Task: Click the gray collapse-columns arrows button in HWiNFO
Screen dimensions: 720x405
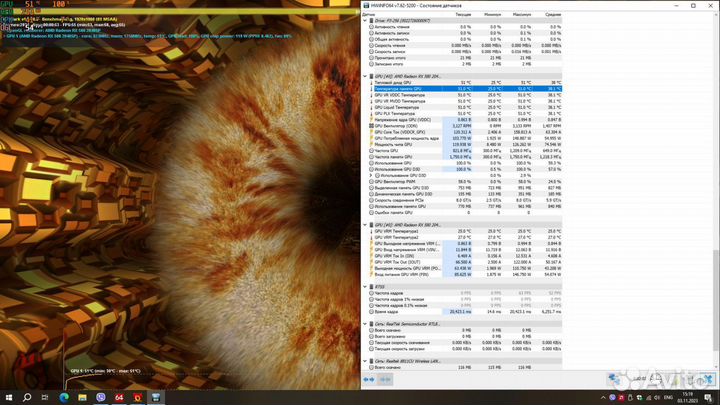Action: click(x=385, y=380)
